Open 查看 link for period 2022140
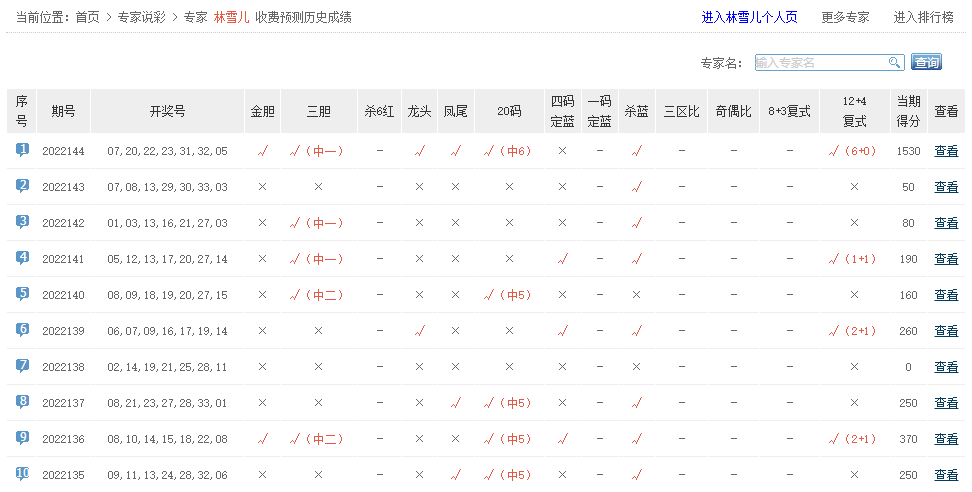This screenshot has width=972, height=492. click(945, 295)
